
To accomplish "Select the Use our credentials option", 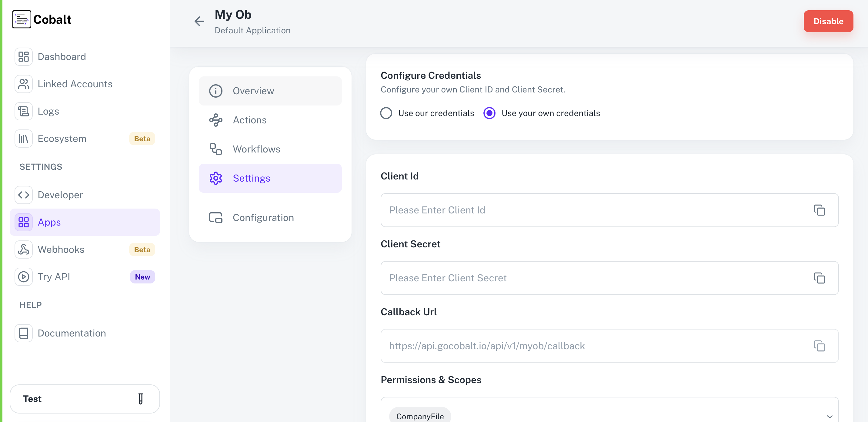I will click(386, 113).
